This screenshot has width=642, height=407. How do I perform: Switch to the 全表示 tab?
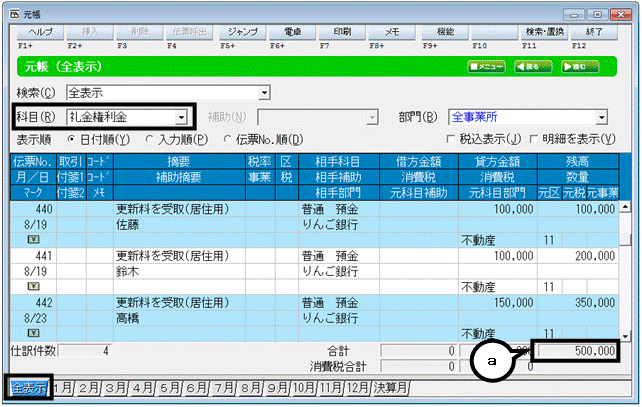[x=29, y=387]
